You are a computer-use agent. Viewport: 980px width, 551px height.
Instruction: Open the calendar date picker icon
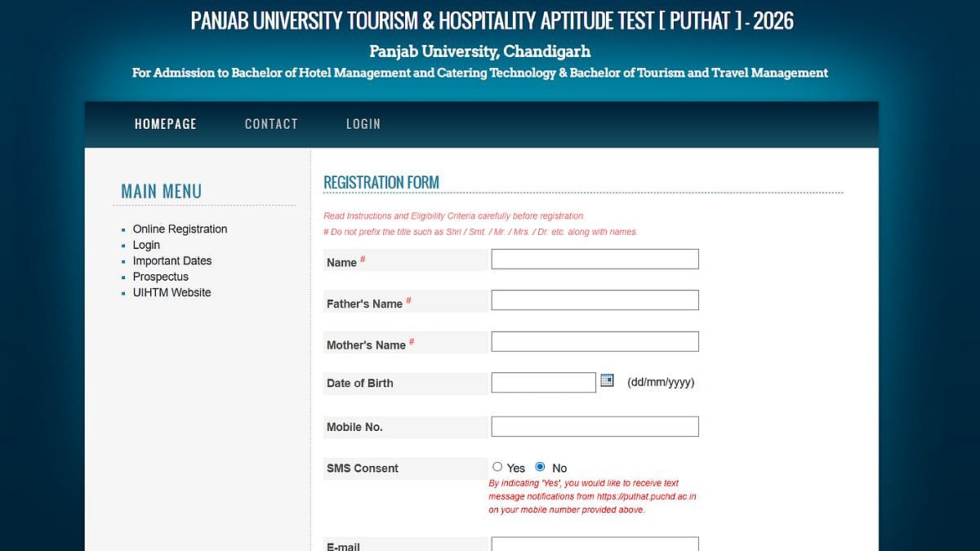[x=606, y=379]
